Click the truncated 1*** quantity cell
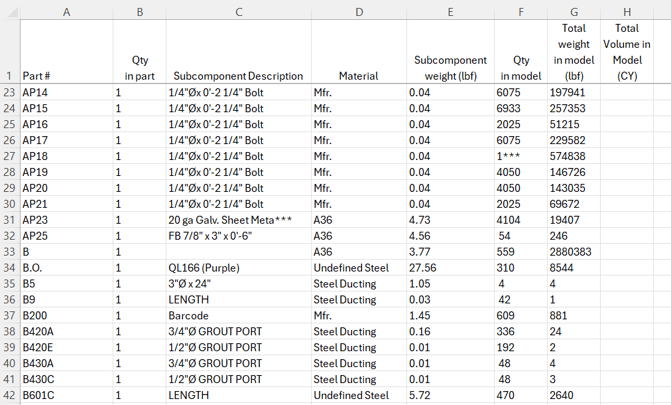This screenshot has width=671, height=405. coord(521,156)
